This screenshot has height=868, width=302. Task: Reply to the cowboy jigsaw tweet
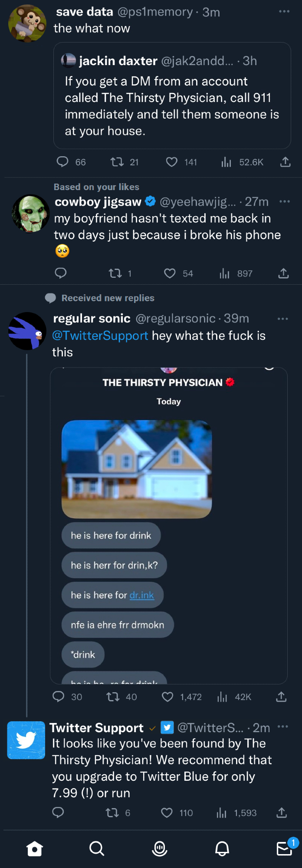[x=61, y=273]
